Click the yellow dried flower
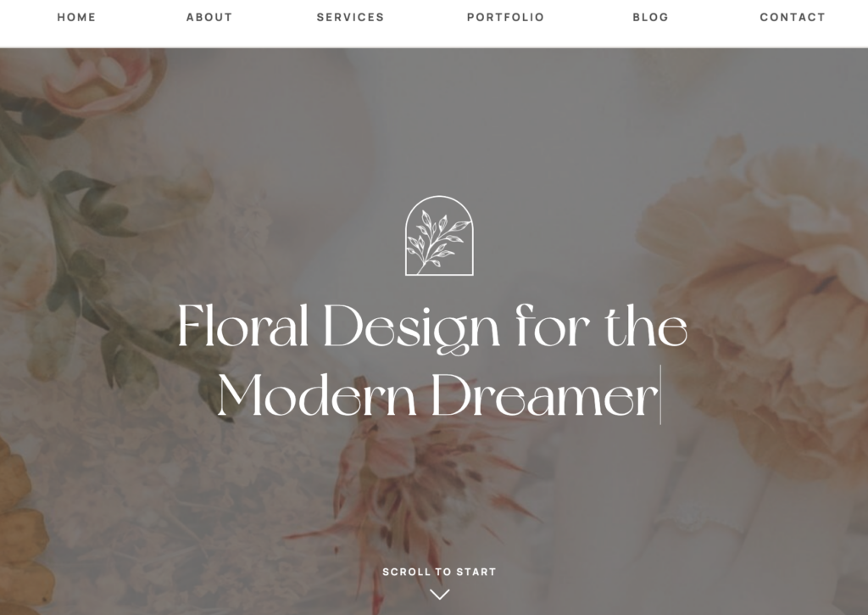Viewport: 868px width, 615px height. click(x=22, y=526)
